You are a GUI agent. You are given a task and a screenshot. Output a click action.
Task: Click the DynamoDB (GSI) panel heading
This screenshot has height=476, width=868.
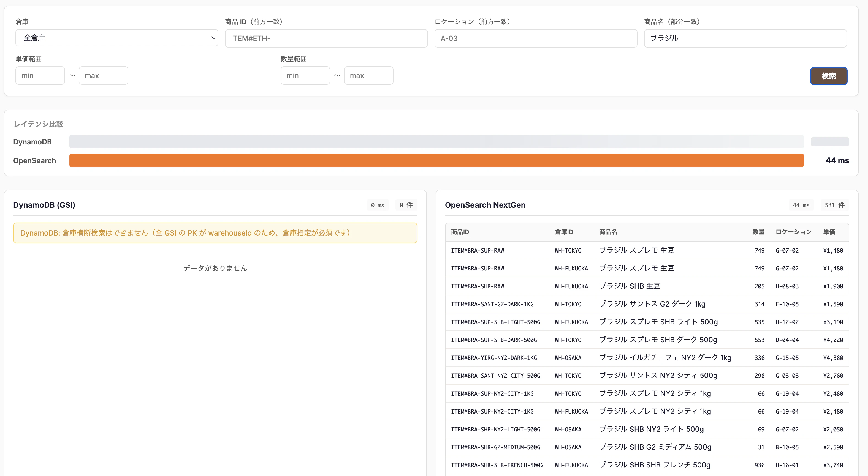[44, 205]
